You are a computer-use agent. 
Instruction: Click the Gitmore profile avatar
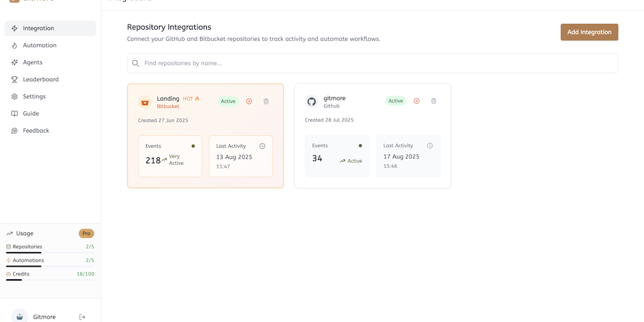tap(19, 316)
